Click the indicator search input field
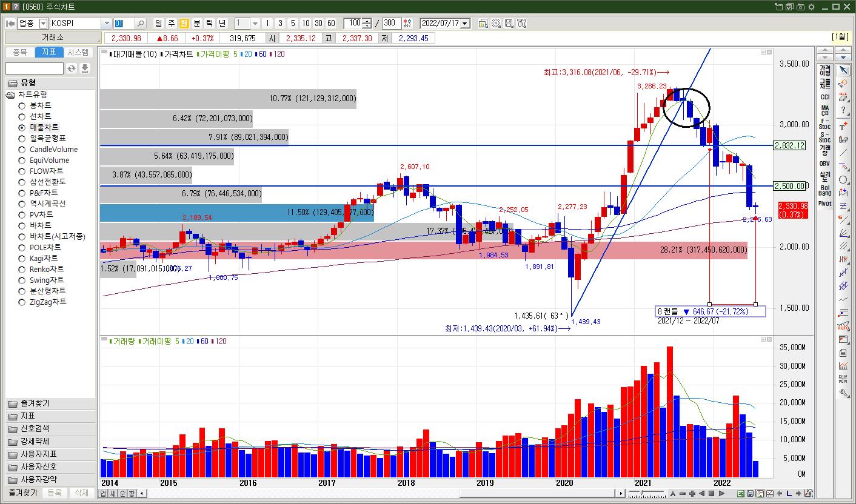This screenshot has height=504, width=856. 35,68
